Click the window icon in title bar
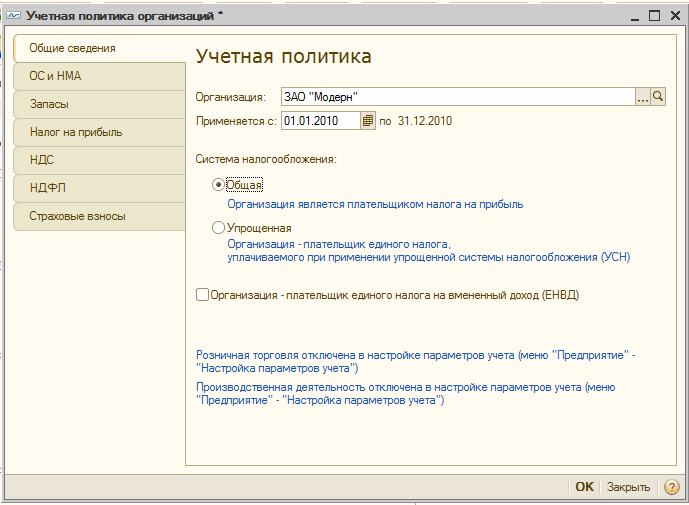 (x=14, y=16)
